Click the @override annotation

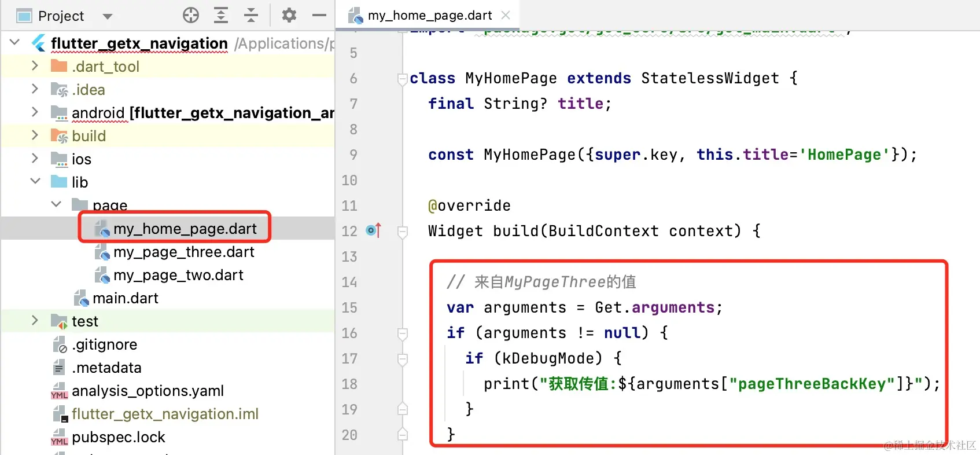pos(469,206)
